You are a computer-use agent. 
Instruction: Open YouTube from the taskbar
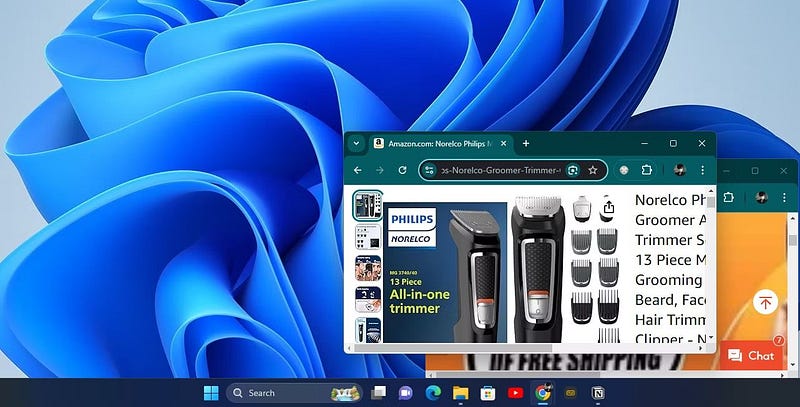click(x=515, y=393)
